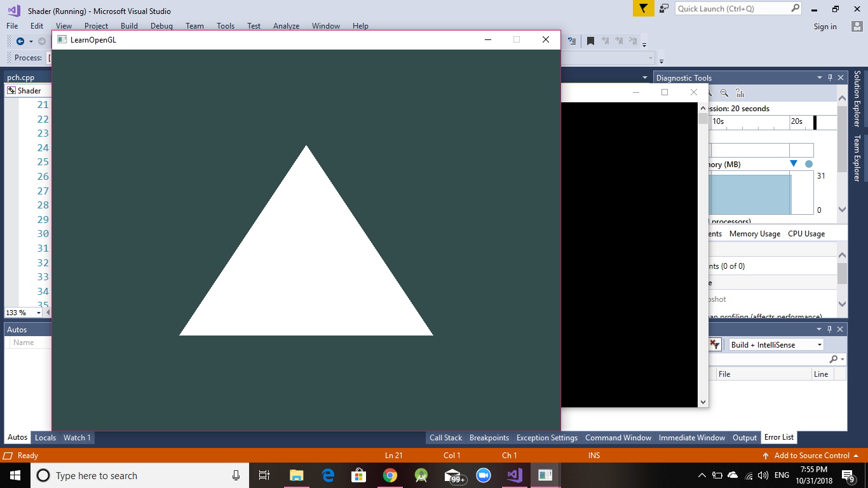Open the send feedback icon

pos(664,9)
